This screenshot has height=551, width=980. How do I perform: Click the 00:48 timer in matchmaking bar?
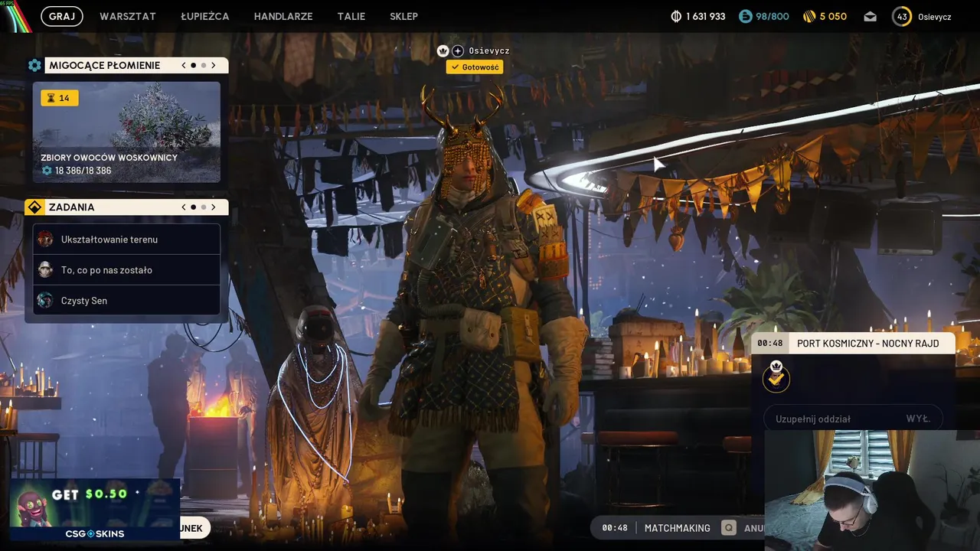tap(615, 528)
